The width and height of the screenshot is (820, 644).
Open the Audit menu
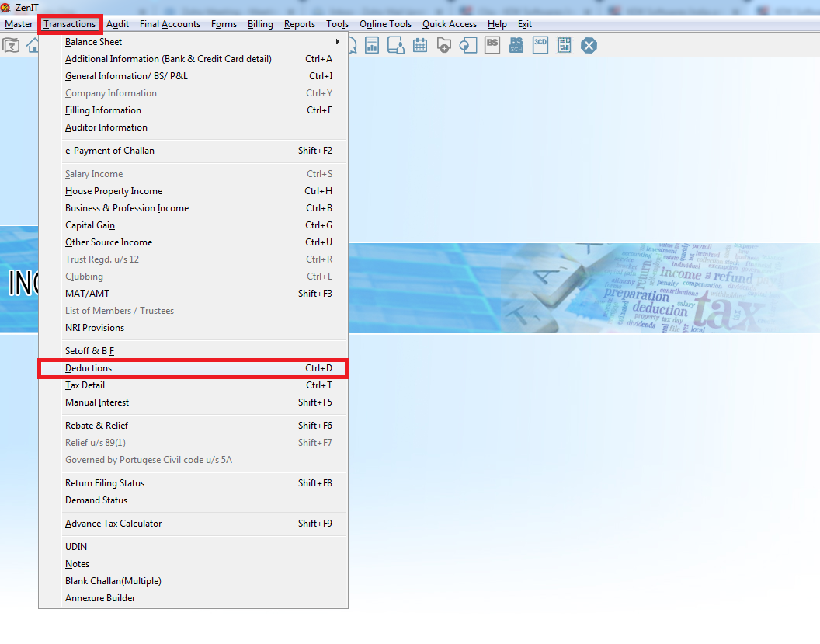coord(118,24)
